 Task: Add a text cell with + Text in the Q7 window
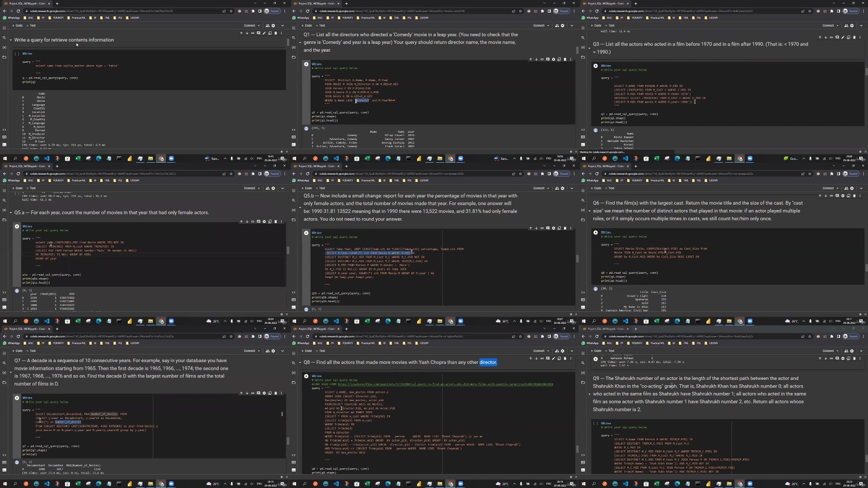click(31, 351)
